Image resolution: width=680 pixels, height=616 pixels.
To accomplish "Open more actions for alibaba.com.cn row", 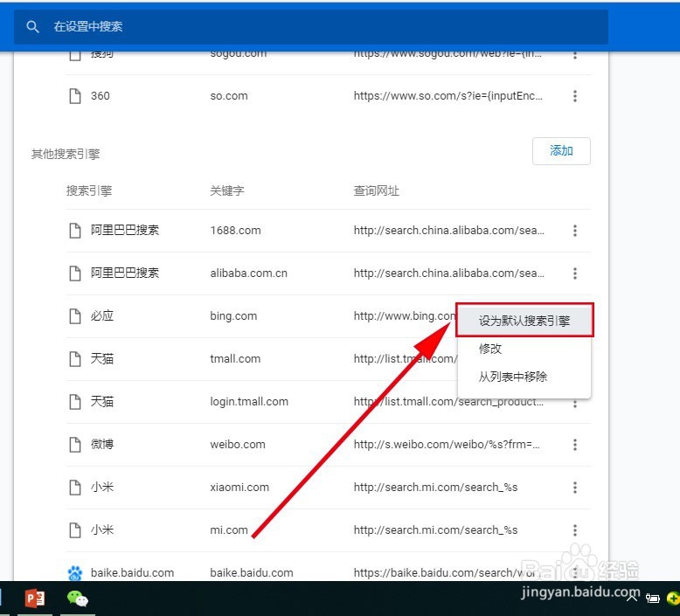I will point(574,273).
